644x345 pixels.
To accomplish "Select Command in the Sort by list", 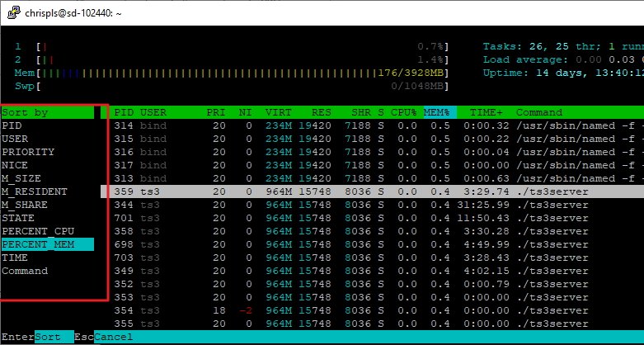I will [25, 271].
